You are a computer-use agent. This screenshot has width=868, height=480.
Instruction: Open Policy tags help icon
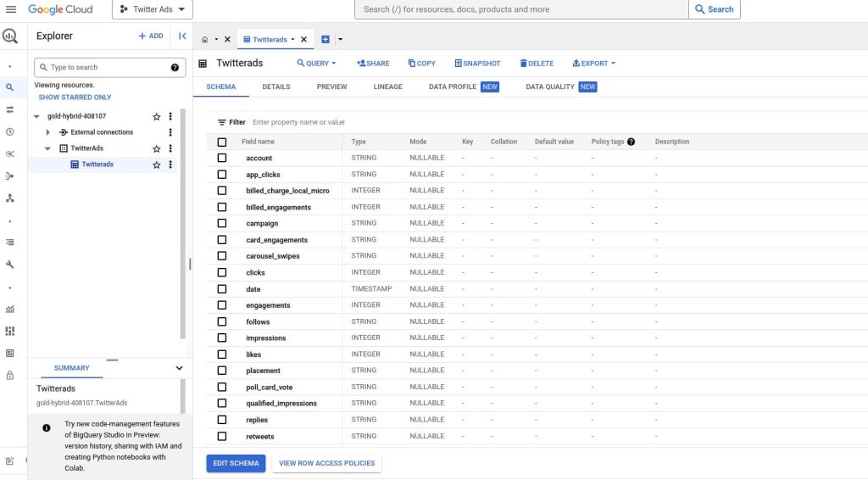pyautogui.click(x=631, y=142)
